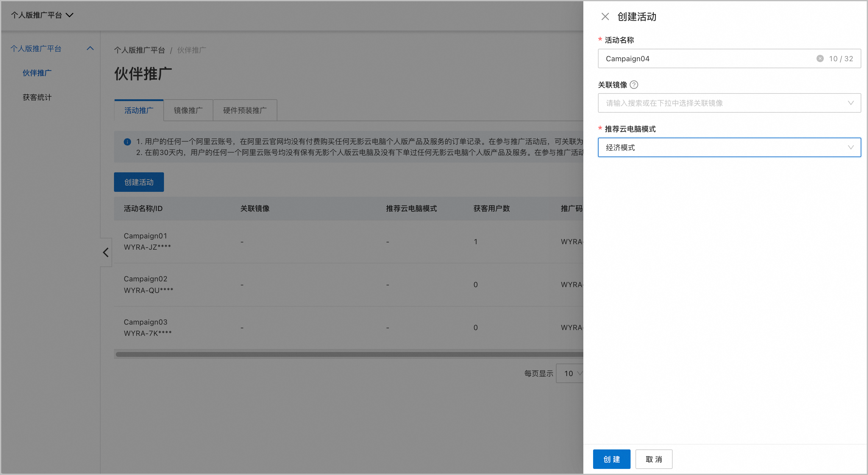Viewport: 868px width, 475px height.
Task: Click the info icon in the notice banner
Action: point(127,142)
